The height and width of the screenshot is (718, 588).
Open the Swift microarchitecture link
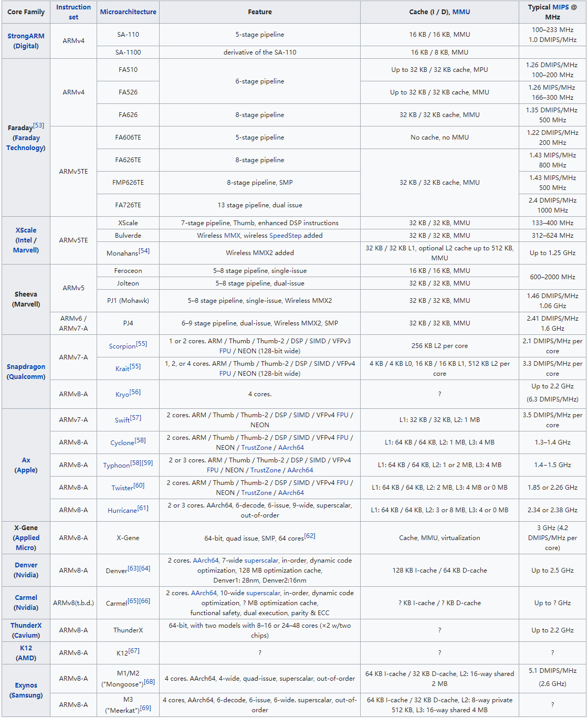tap(122, 420)
